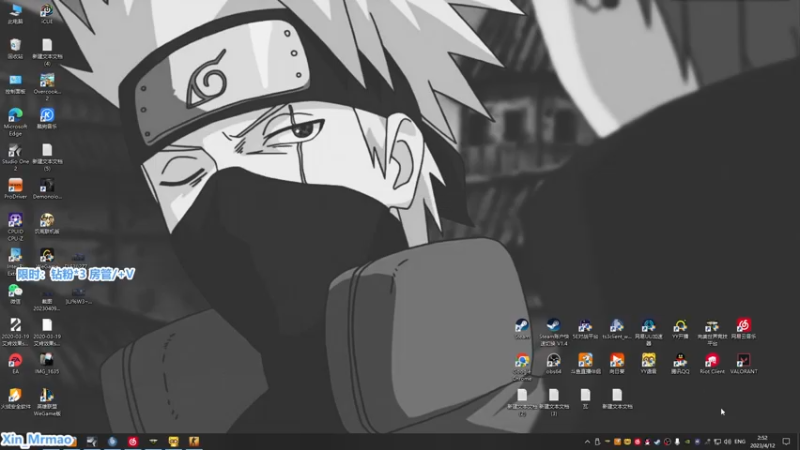Open the notification center icon
This screenshot has width=800, height=450.
pos(786,442)
